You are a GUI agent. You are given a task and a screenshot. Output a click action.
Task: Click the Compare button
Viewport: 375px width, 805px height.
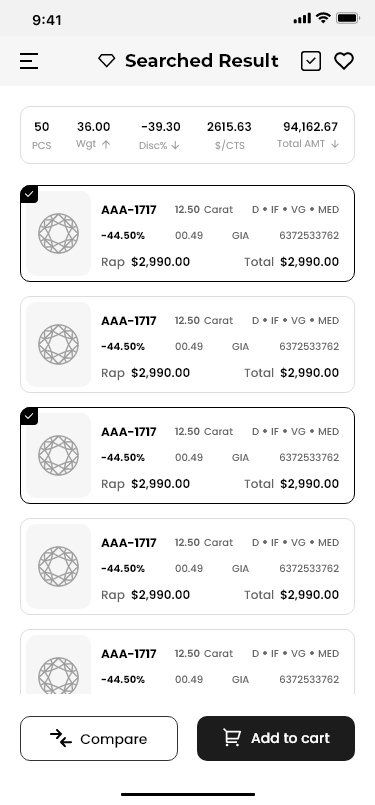click(99, 738)
